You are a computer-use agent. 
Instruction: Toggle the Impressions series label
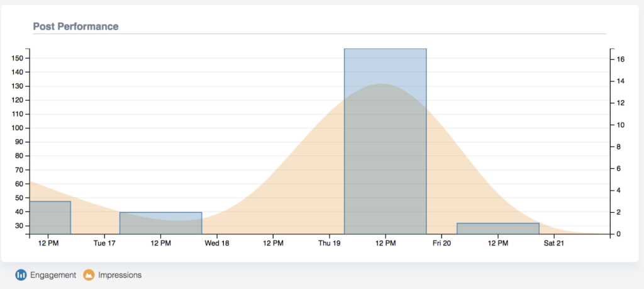pyautogui.click(x=120, y=275)
